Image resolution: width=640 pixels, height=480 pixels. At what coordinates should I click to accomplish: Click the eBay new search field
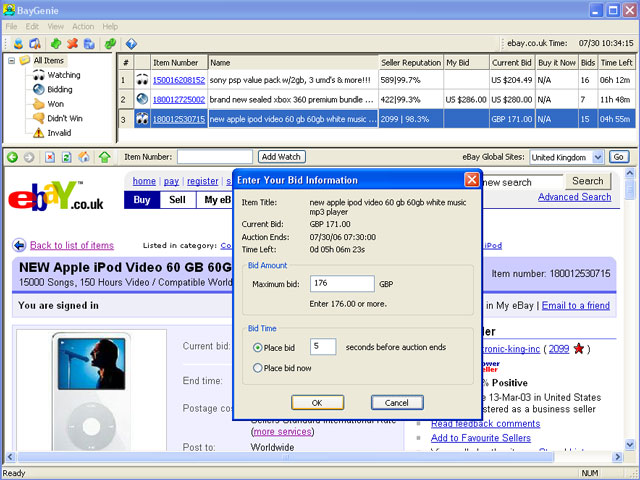(522, 182)
